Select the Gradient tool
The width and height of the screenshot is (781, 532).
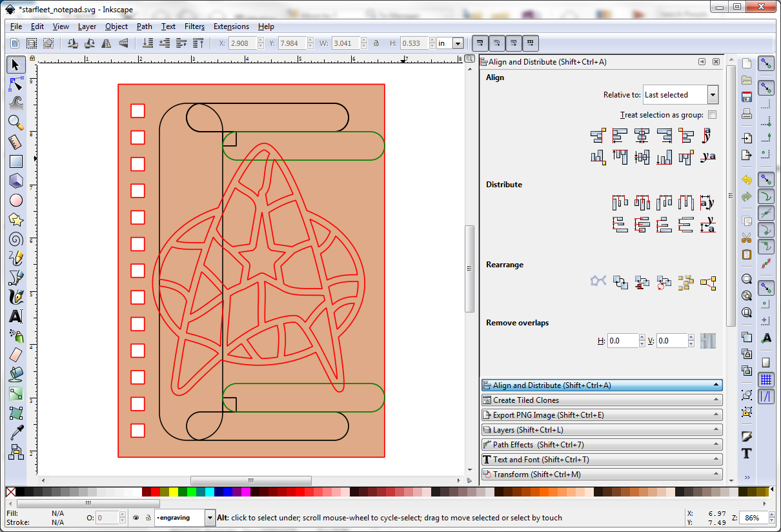point(16,394)
